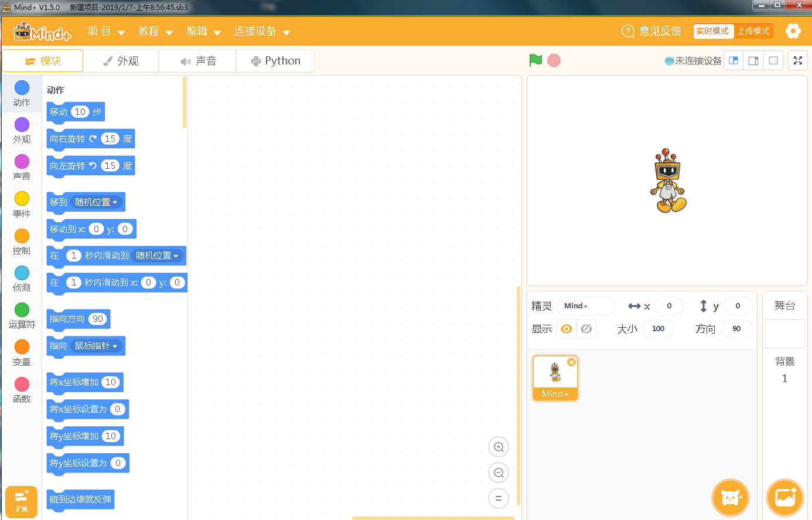812x520 pixels.
Task: Open 随机位置 dropdown in 秒内滑动到 block
Action: pos(157,256)
